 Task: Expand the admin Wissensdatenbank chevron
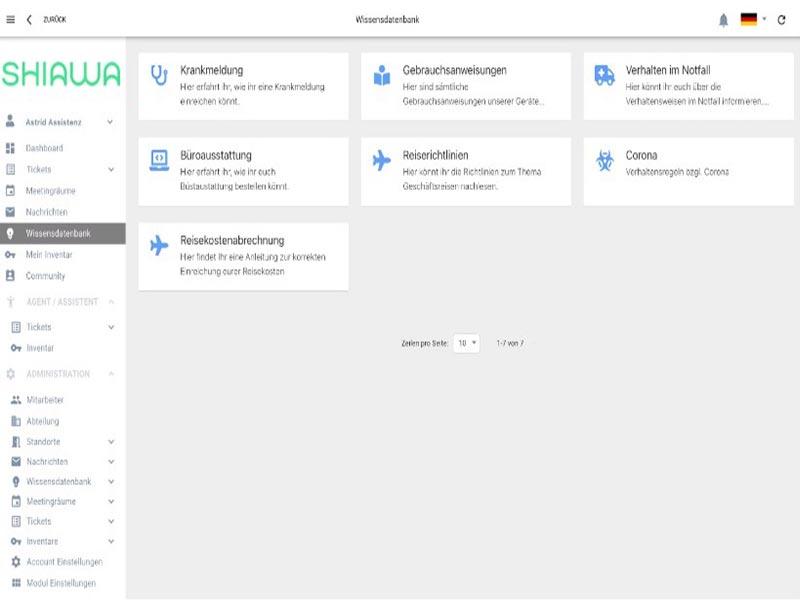tap(111, 482)
